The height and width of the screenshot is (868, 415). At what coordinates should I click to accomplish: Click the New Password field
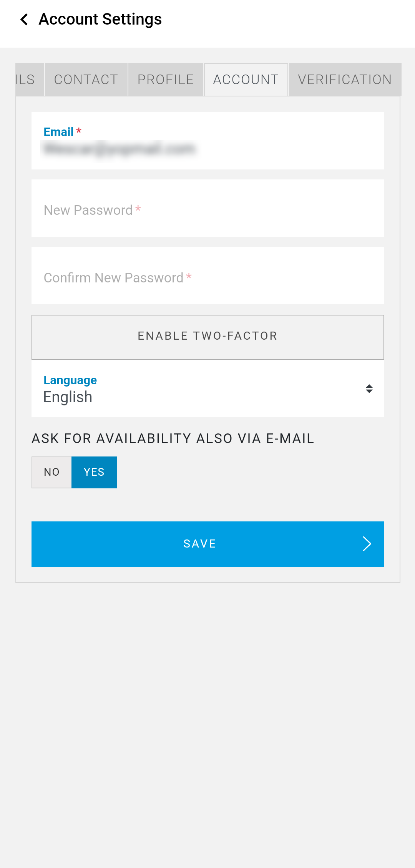[x=207, y=209]
